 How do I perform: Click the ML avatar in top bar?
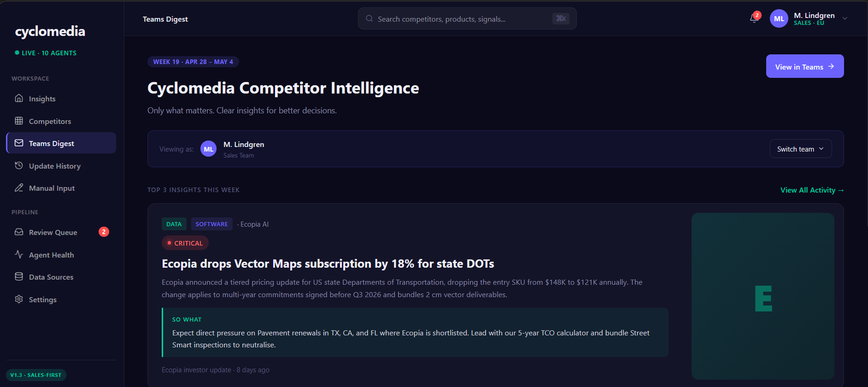779,18
